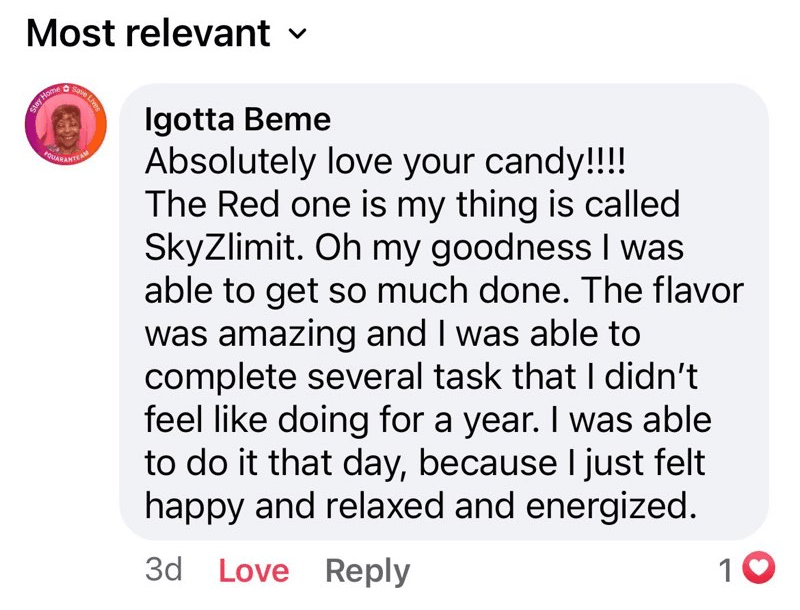This screenshot has height=610, width=800.
Task: Click the 3d comment timestamp
Action: (x=163, y=570)
